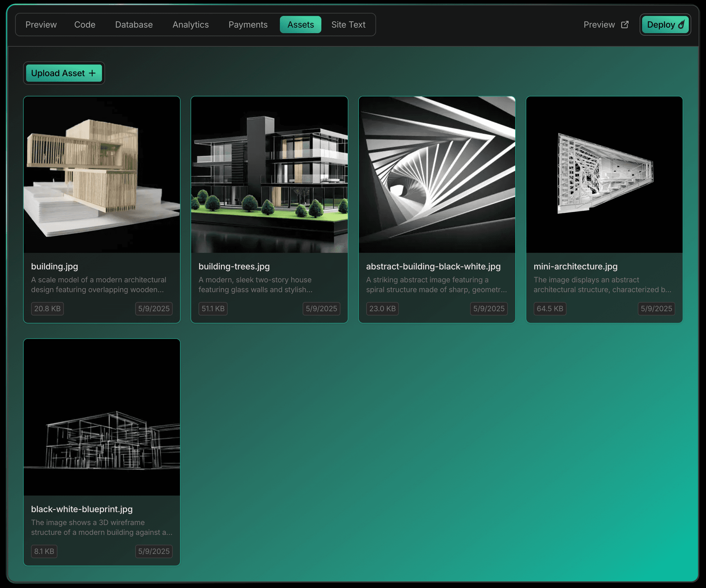Open the Site Text tab

(348, 25)
